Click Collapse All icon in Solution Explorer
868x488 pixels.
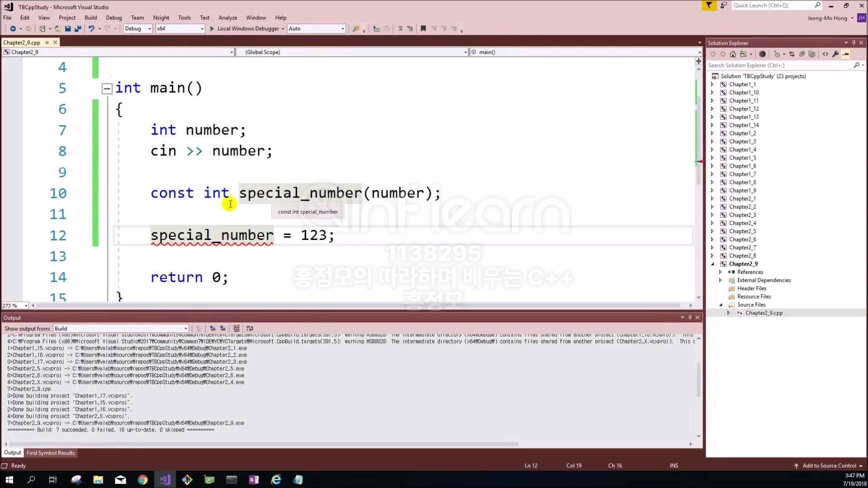click(802, 54)
